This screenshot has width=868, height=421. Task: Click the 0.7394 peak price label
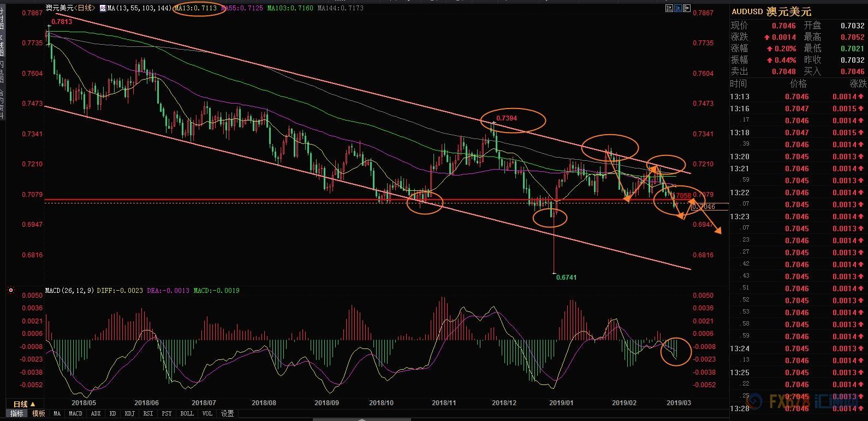[507, 118]
